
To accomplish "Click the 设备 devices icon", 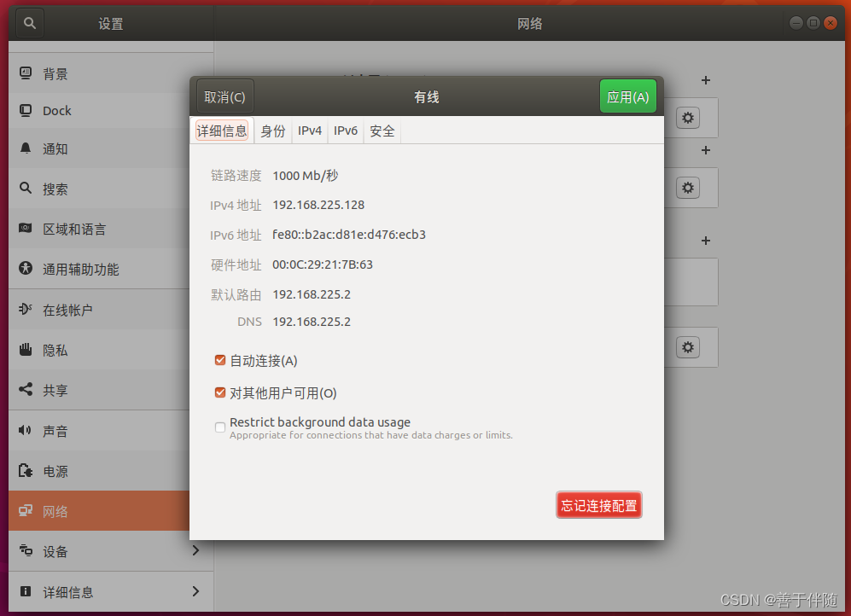I will coord(26,550).
